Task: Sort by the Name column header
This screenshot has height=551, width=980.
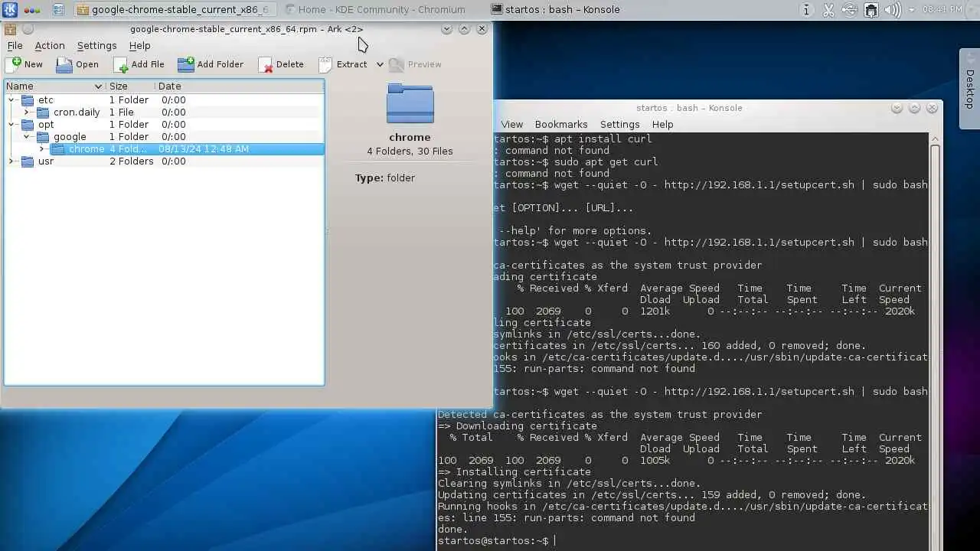Action: [x=54, y=86]
